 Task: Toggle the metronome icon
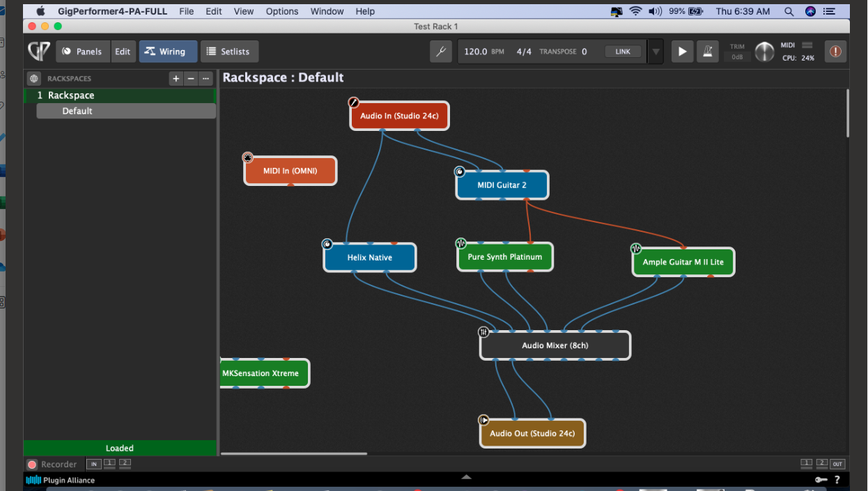[x=707, y=52]
